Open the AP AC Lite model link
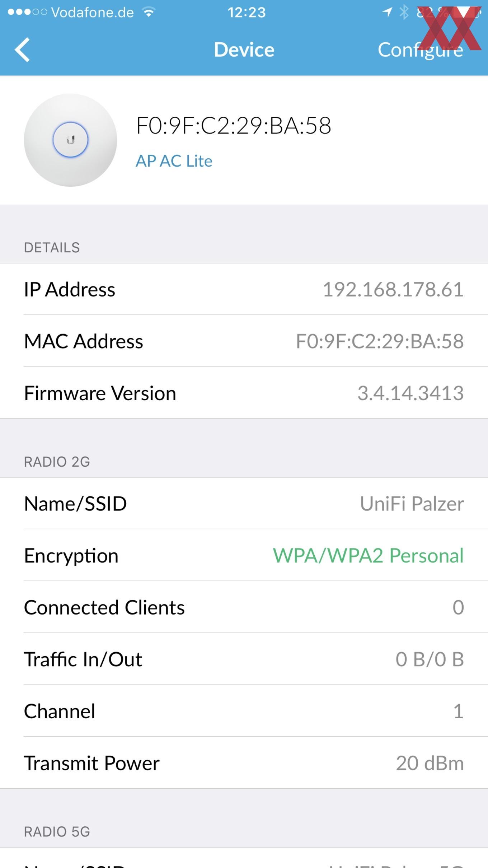Screen dimensions: 488x868 click(x=174, y=161)
